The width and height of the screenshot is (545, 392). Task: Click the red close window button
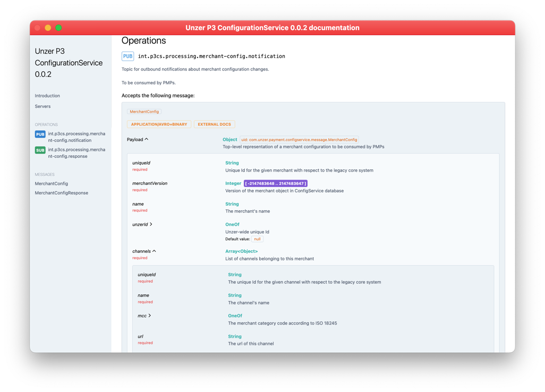coord(37,28)
